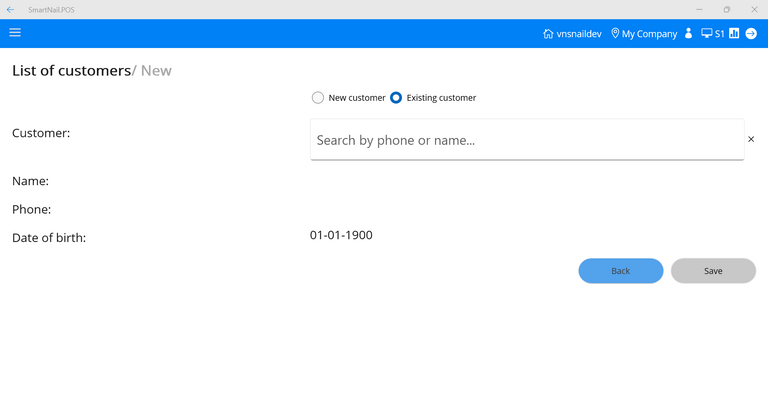Open the bar chart reports icon
The image size is (768, 402).
[734, 34]
